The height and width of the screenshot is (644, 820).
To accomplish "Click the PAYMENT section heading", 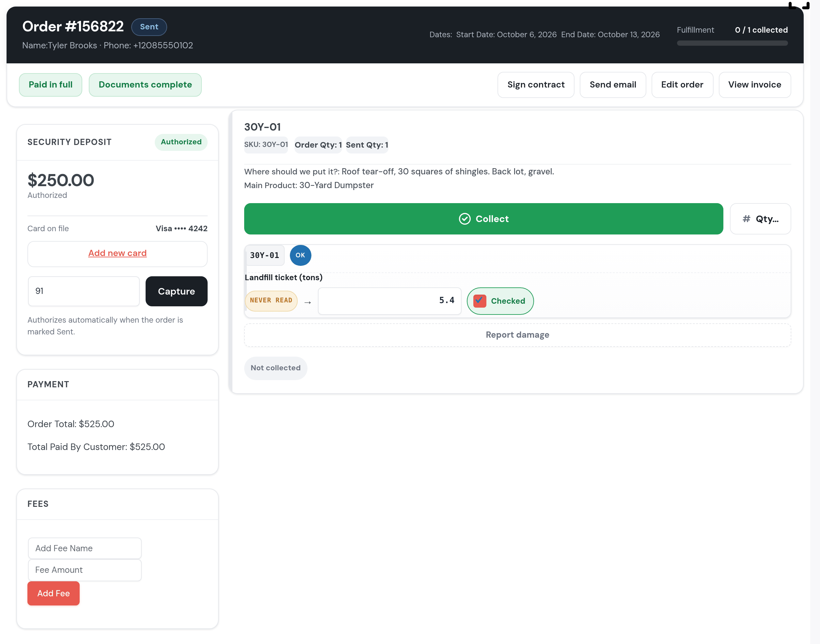I will [48, 384].
